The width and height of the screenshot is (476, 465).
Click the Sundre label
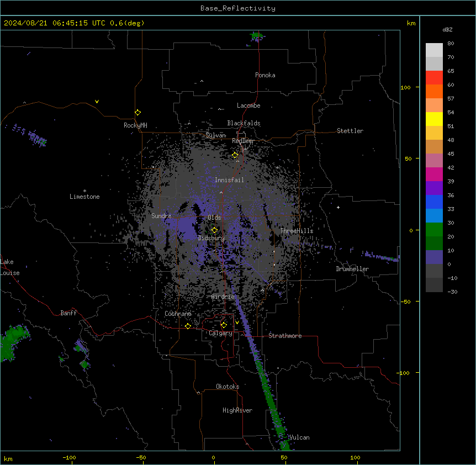161,216
